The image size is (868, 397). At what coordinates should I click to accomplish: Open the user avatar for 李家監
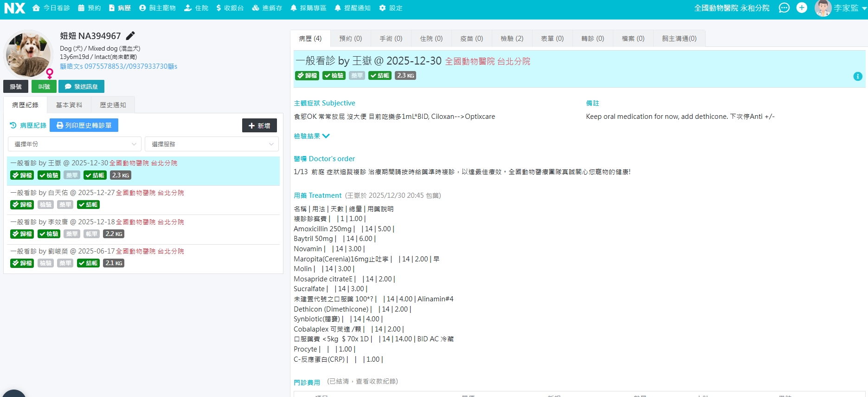coord(823,8)
